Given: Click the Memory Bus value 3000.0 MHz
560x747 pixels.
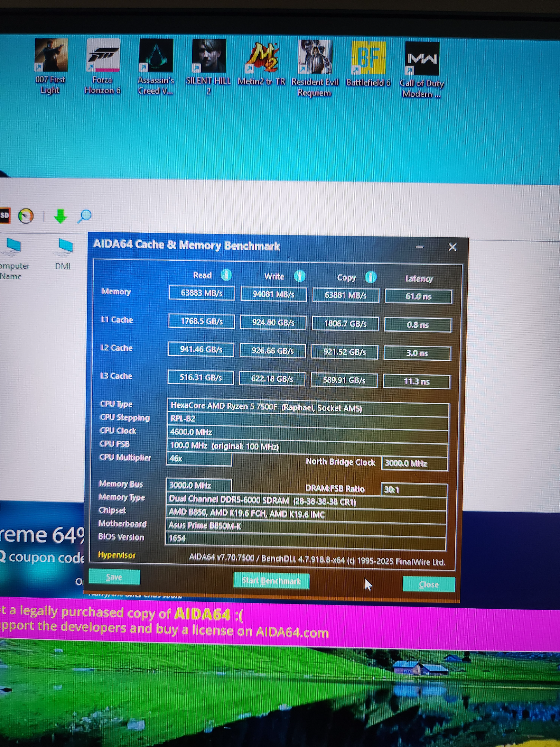Looking at the screenshot, I should click(x=199, y=485).
